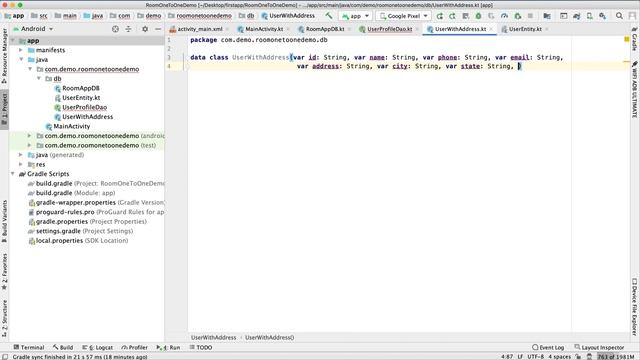Open the TODO tool window
Viewport: 640px width, 360px height.
tap(200, 347)
